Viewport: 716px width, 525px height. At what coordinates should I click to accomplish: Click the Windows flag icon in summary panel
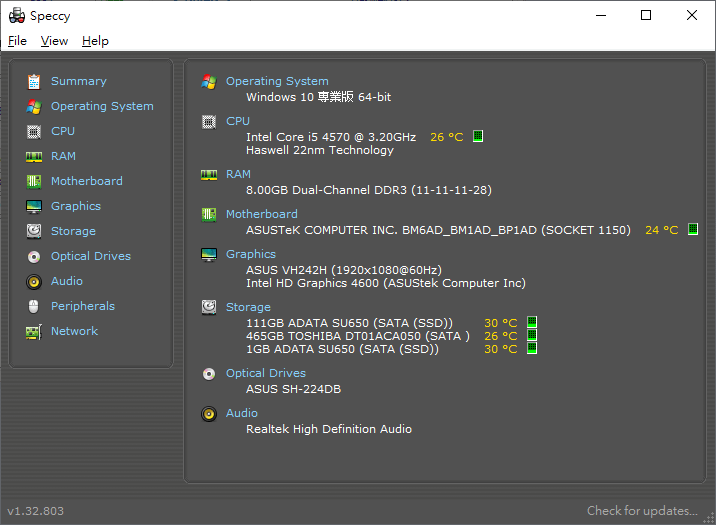click(209, 82)
